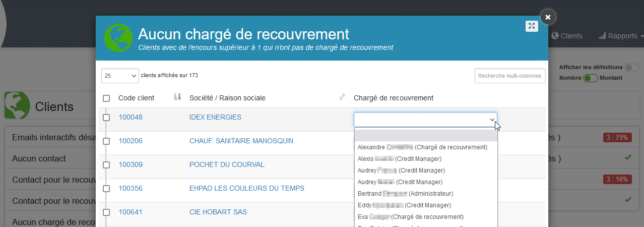Check the box for client 100356
Viewport: 644px width, 227px height.
(106, 189)
